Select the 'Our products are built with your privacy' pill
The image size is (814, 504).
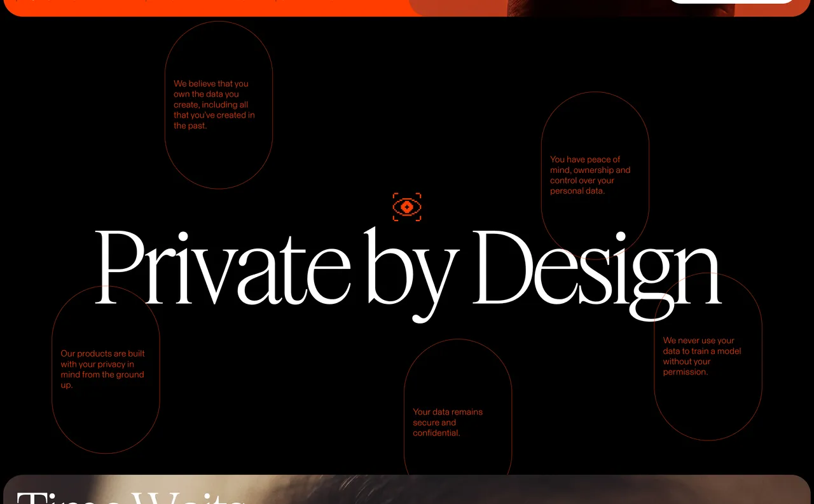106,369
